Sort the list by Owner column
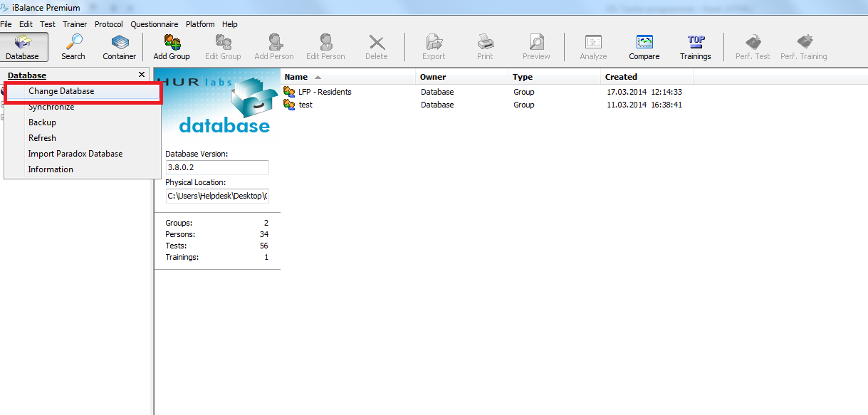868x415 pixels. coord(463,77)
